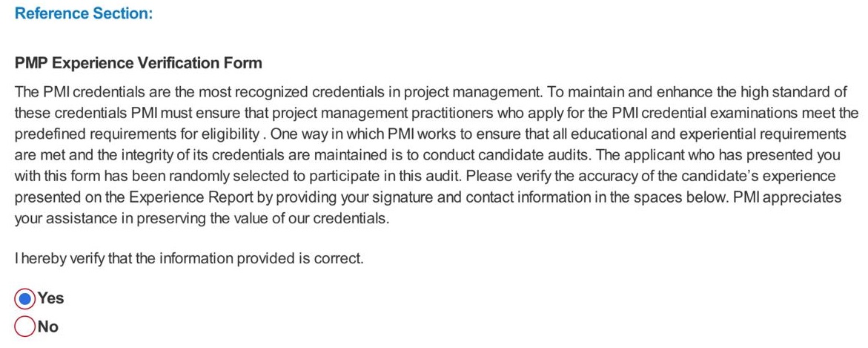Select the Yes radio button
Image resolution: width=868 pixels, height=348 pixels.
pyautogui.click(x=24, y=299)
